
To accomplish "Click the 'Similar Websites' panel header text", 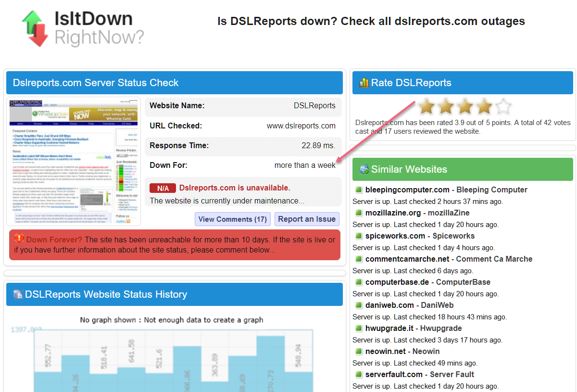I will 409,169.
